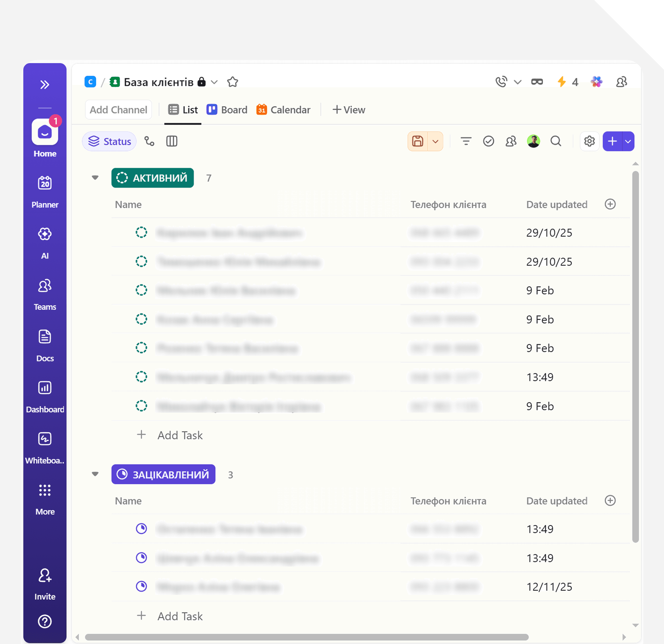Toggle status icon of first ЗАЦІКАВЛЕНИЙ task
664x644 pixels.
pyautogui.click(x=141, y=529)
